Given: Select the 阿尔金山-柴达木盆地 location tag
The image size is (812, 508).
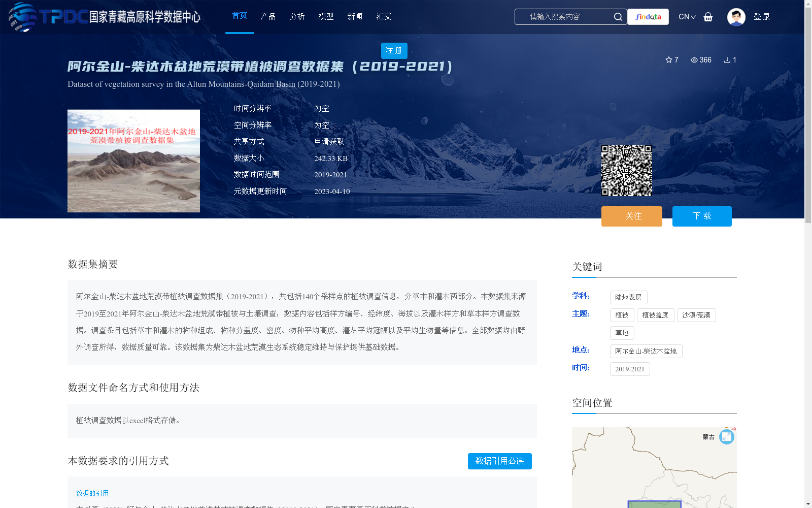Looking at the screenshot, I should 646,351.
